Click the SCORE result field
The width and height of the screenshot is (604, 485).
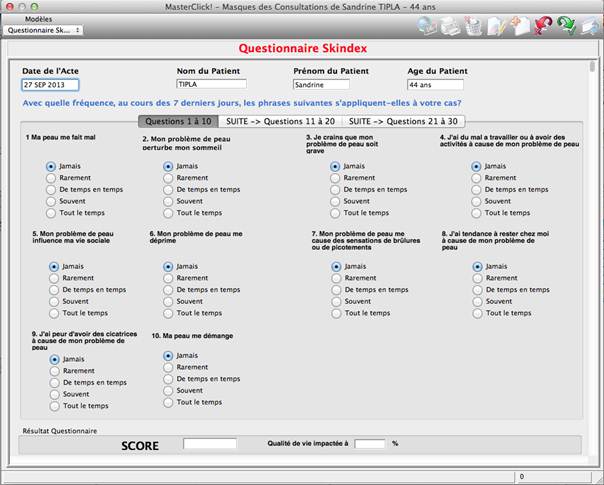[x=210, y=443]
